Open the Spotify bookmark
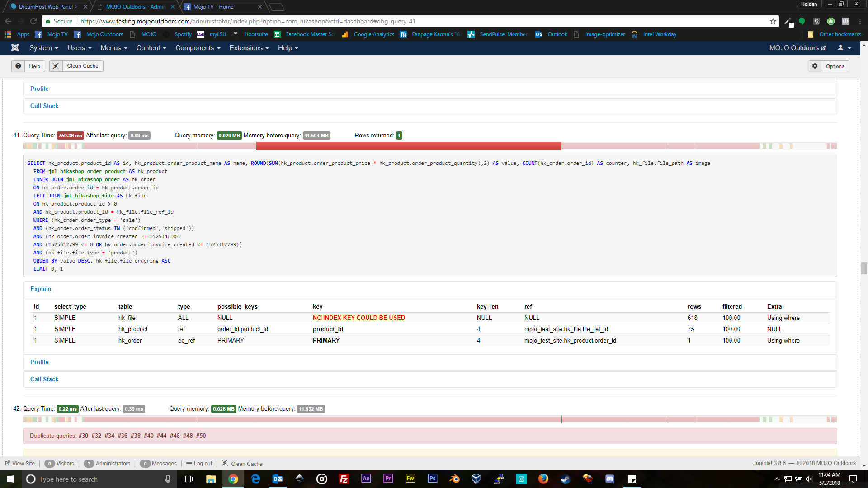868x488 pixels. (178, 34)
